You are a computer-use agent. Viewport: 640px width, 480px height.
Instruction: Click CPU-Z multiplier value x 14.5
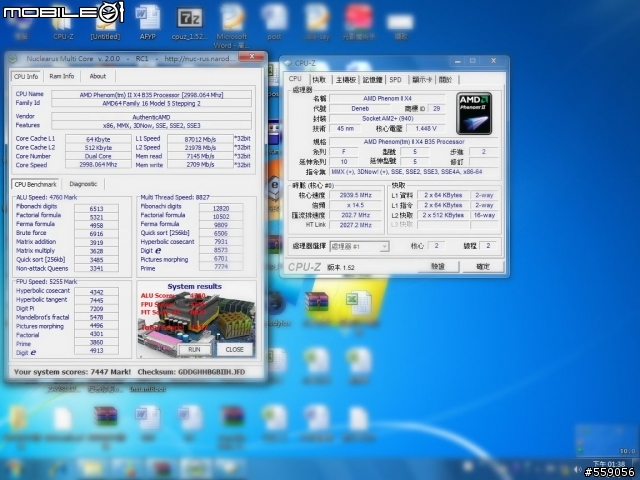[356, 205]
